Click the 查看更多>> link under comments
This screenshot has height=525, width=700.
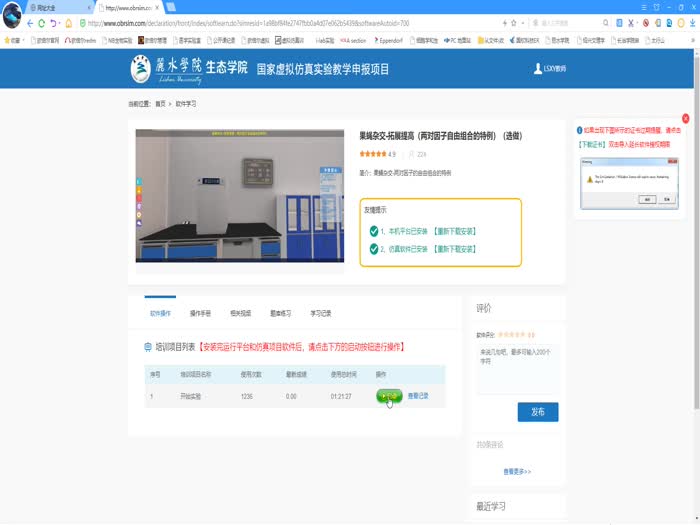point(517,471)
